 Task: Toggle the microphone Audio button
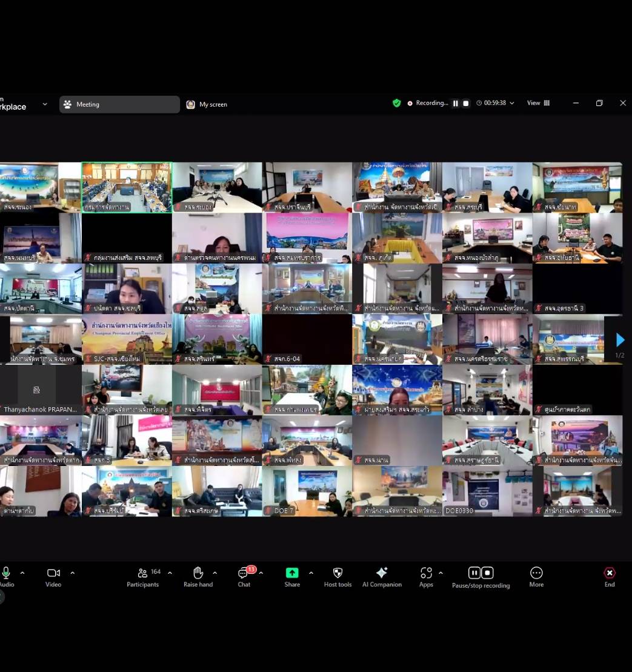(6, 573)
